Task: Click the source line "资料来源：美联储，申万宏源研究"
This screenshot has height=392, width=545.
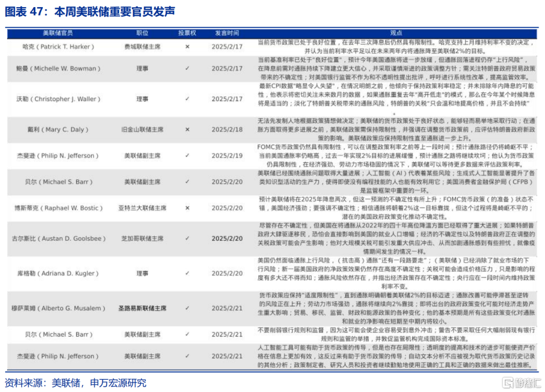Action: tap(75, 383)
